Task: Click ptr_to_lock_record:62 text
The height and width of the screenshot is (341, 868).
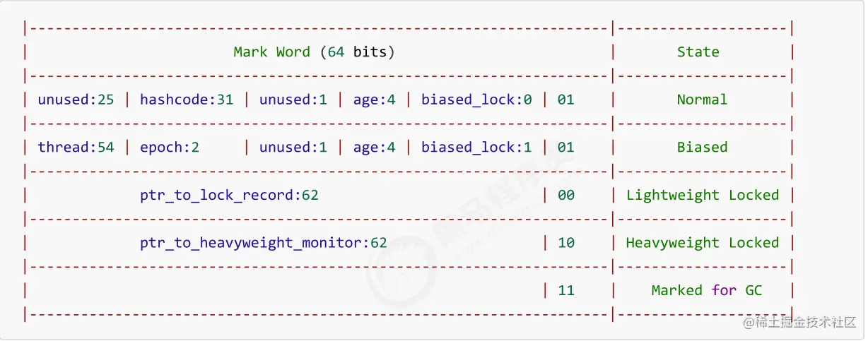Action: tap(229, 196)
